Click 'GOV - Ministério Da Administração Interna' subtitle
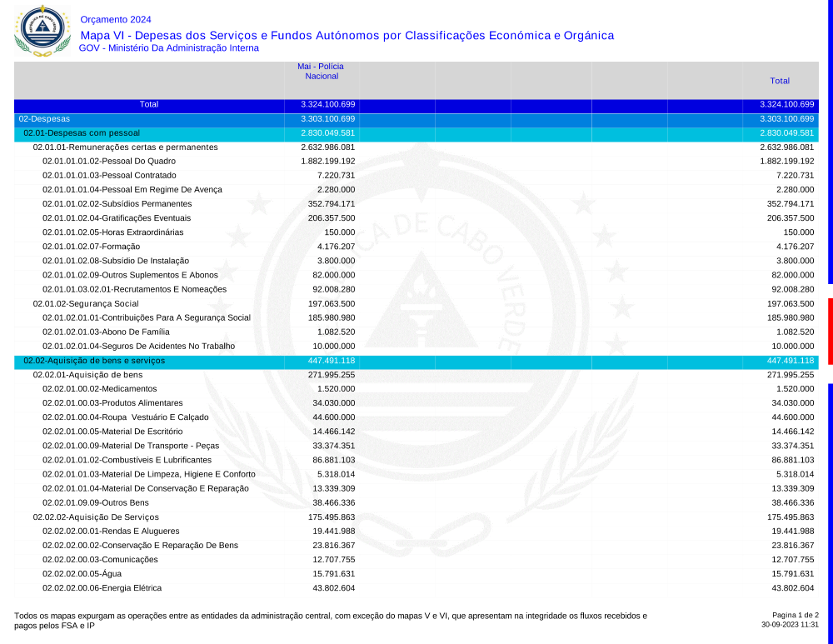This screenshot has height=644, width=833. click(x=168, y=48)
